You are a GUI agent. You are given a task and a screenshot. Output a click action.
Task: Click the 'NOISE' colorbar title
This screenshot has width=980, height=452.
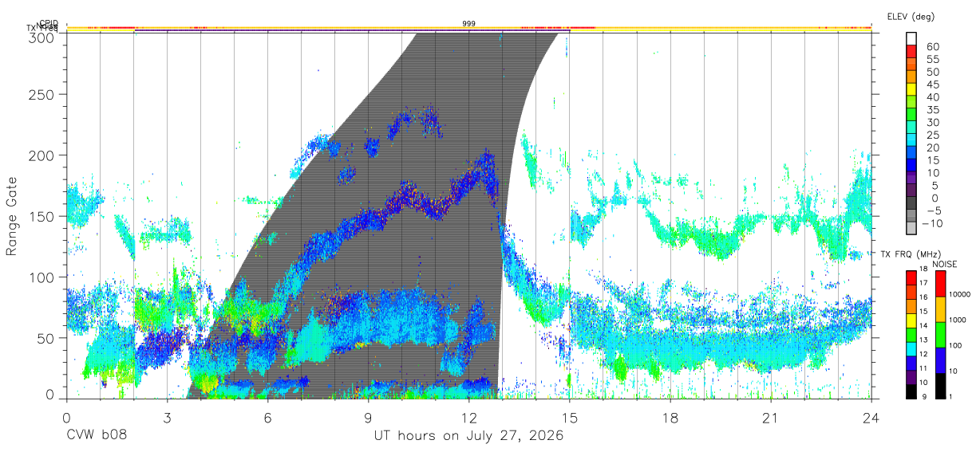click(x=945, y=264)
